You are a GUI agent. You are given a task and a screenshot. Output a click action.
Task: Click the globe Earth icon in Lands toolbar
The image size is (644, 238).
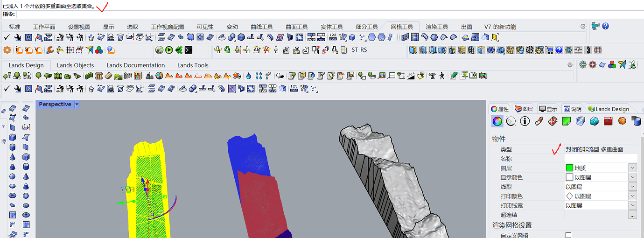click(x=159, y=76)
